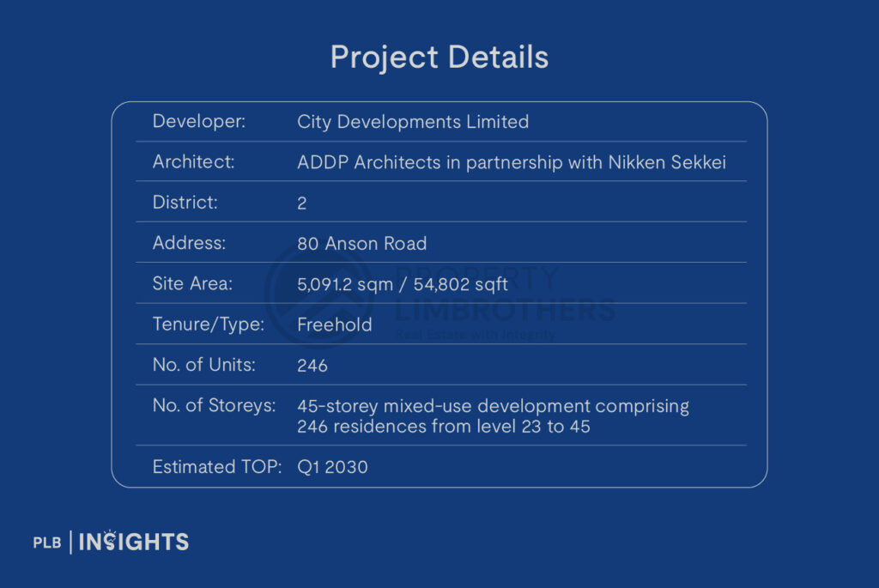
Task: Click the District label
Action: pos(185,203)
